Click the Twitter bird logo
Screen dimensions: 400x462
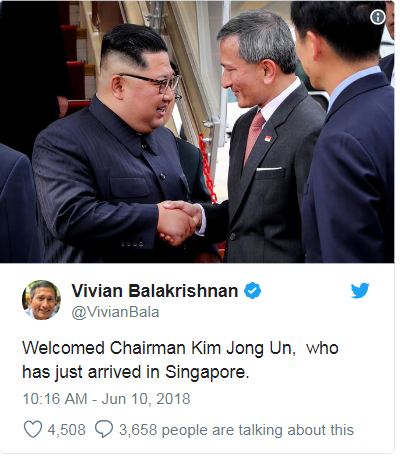click(360, 290)
